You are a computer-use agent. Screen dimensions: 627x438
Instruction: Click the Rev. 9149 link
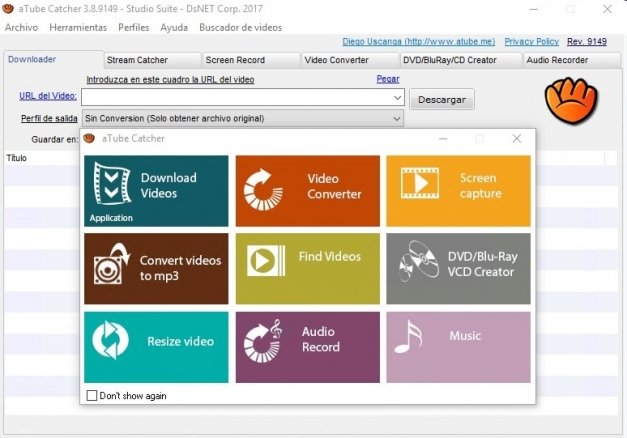click(587, 42)
